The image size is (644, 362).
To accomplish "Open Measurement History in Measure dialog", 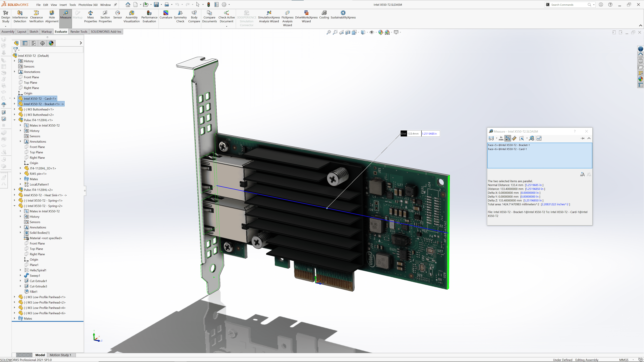I will [531, 138].
